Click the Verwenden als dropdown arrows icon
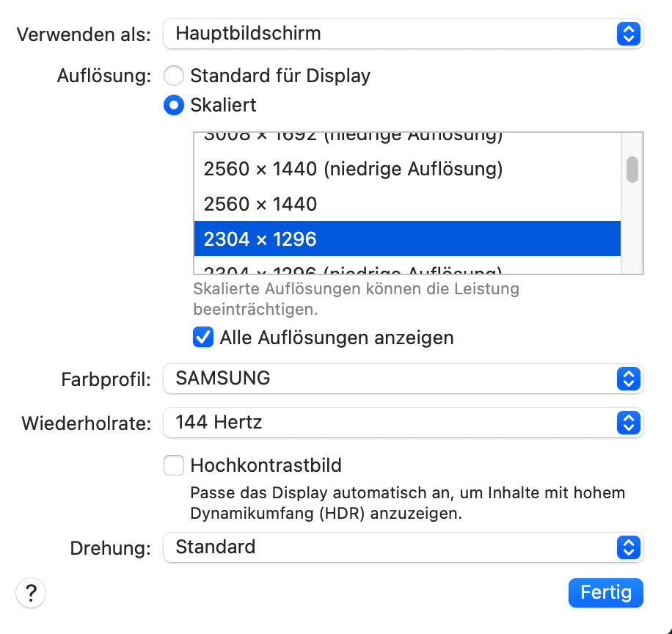This screenshot has height=634, width=672. (629, 34)
